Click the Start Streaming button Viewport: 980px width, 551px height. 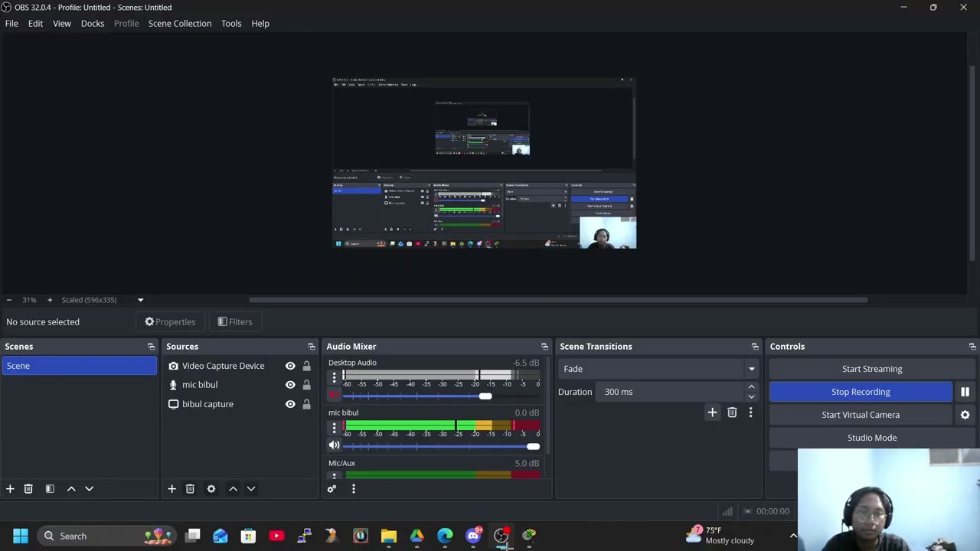tap(872, 369)
